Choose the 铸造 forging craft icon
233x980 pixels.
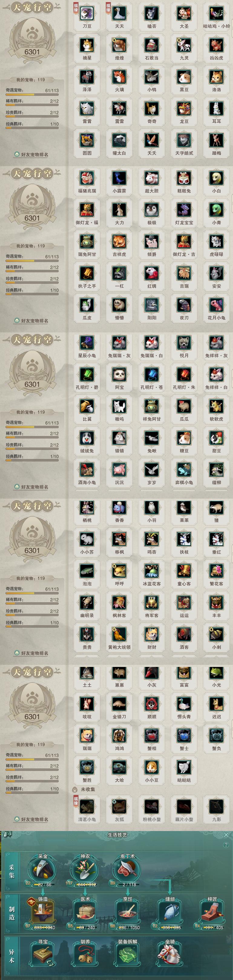tap(43, 912)
